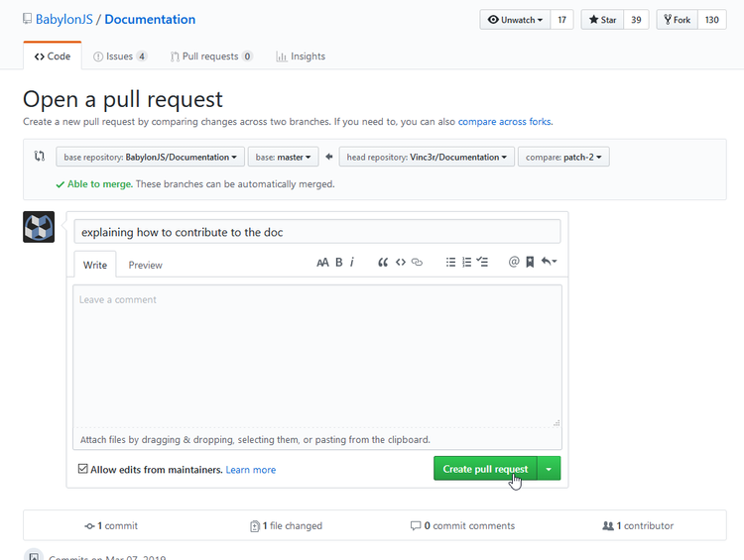Click the repository book icon
The image size is (744, 560).
(28, 19)
